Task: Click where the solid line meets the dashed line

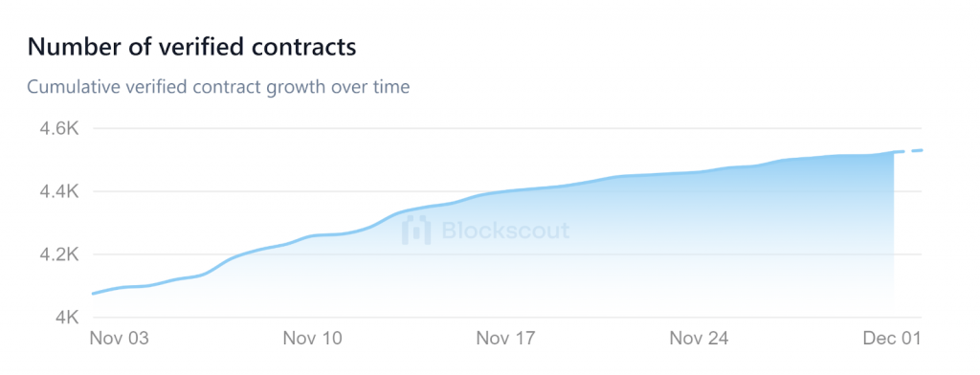Action: click(895, 151)
